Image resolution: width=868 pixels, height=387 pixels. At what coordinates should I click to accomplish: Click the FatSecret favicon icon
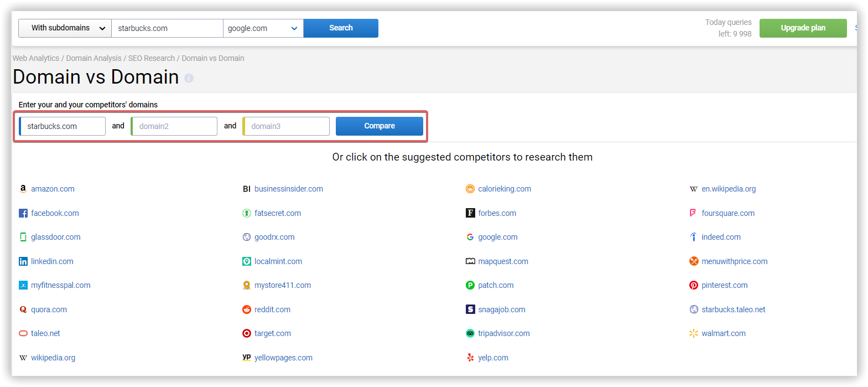pyautogui.click(x=247, y=213)
